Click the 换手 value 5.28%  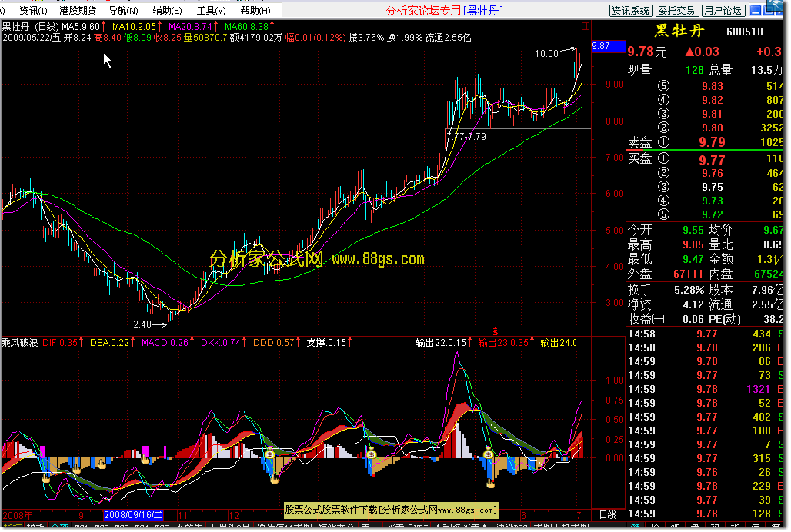pos(689,290)
